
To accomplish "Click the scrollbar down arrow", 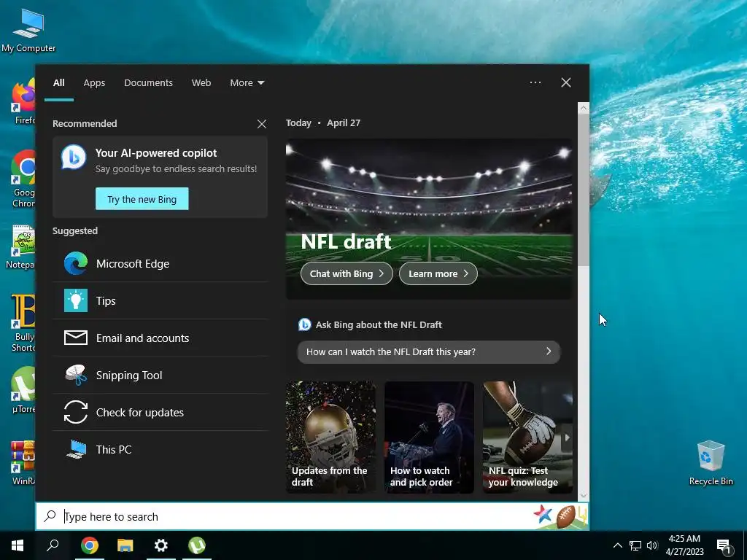I will [584, 495].
